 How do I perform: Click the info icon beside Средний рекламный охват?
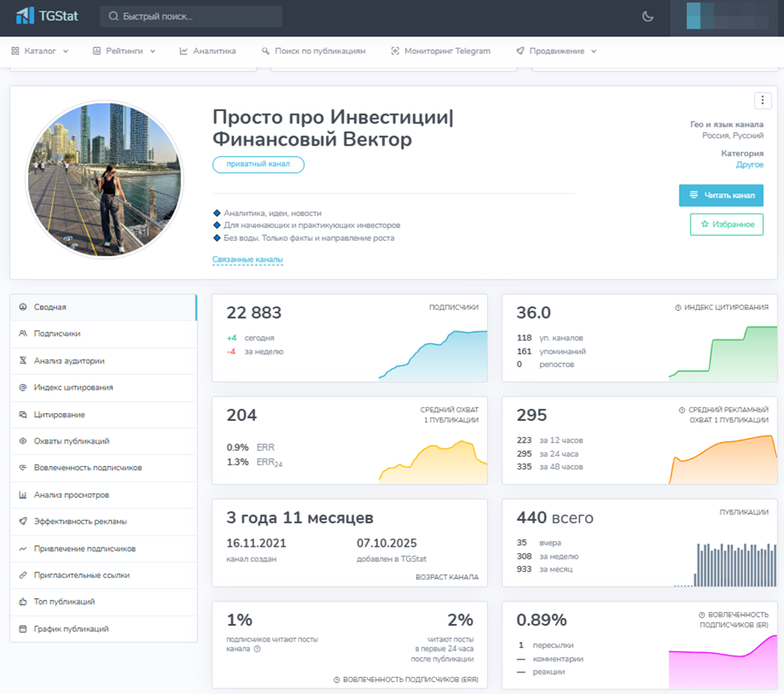tap(682, 410)
